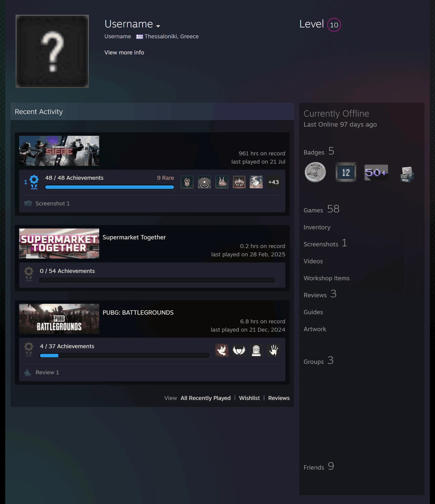Image resolution: width=435 pixels, height=504 pixels.
Task: Open the grey envelope box badge
Action: 407,174
